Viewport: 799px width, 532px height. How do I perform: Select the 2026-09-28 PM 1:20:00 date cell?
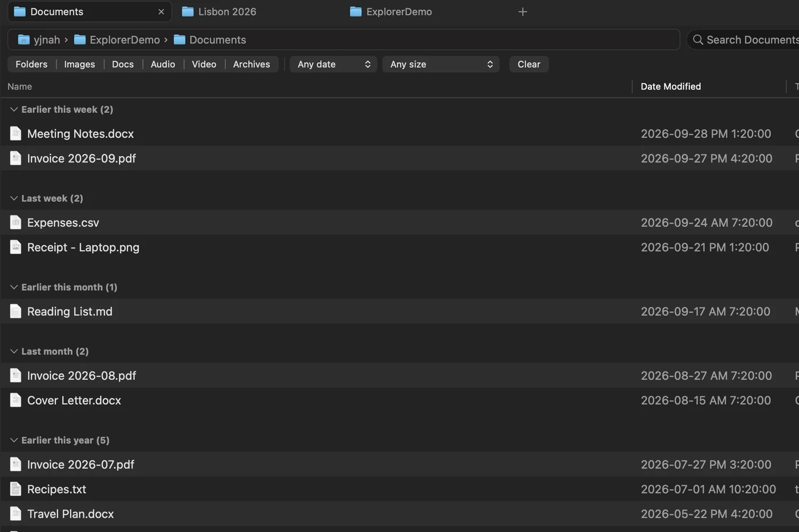(706, 133)
